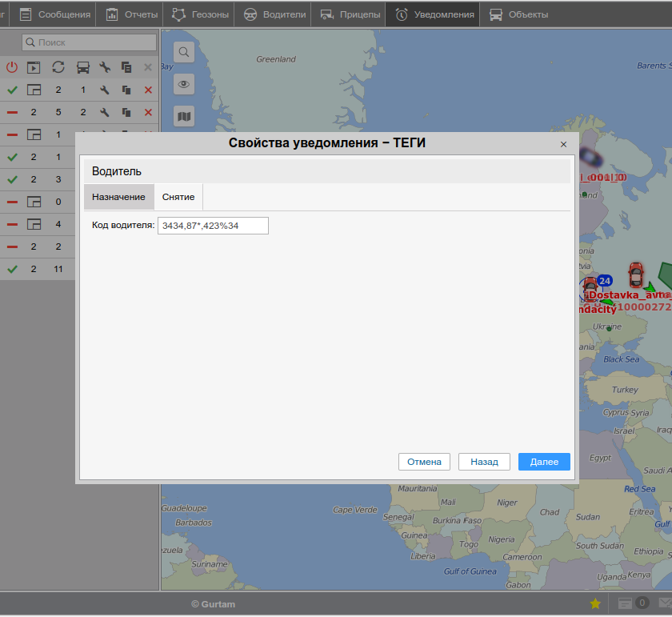Click the Назад button
The width and height of the screenshot is (672, 617).
(484, 462)
